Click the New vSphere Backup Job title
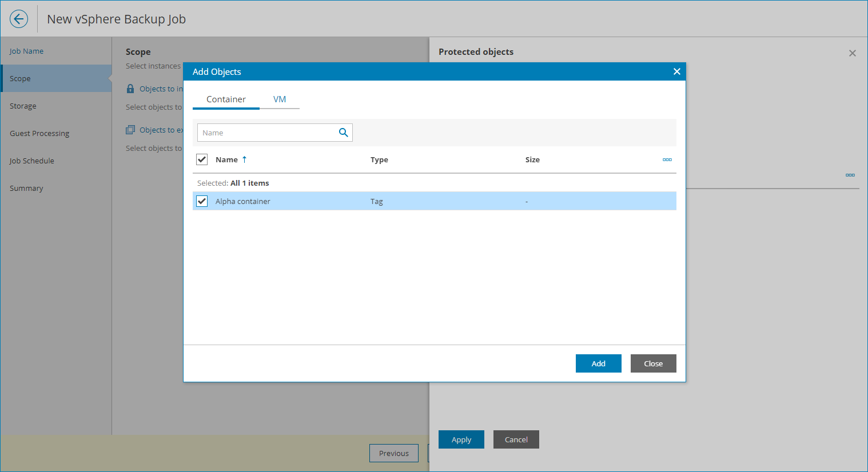This screenshot has width=868, height=472. [x=116, y=19]
